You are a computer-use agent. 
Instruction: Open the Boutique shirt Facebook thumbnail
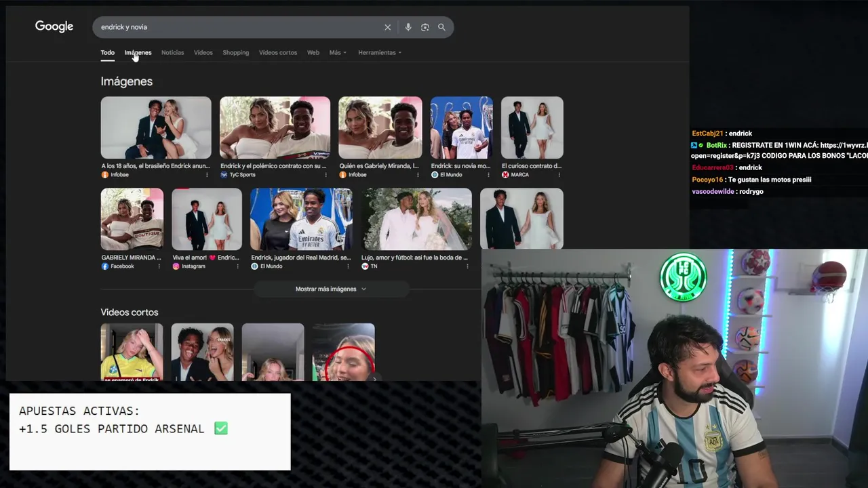tap(132, 219)
